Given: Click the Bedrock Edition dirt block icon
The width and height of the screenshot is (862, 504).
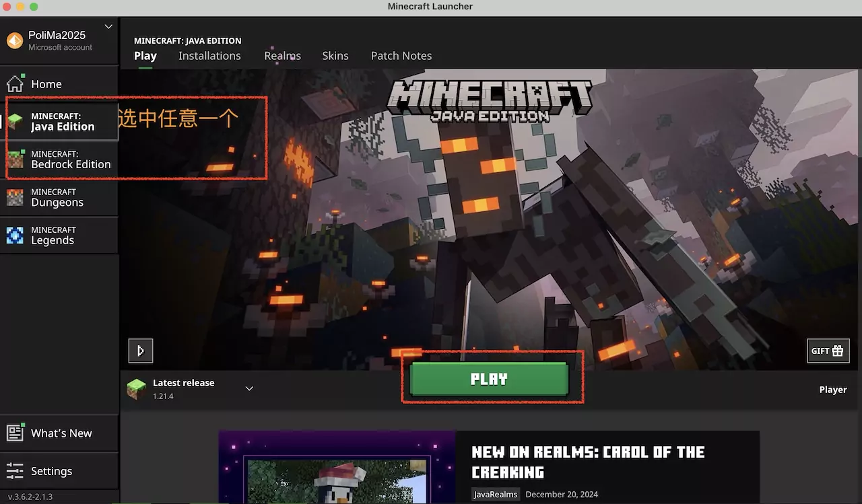Looking at the screenshot, I should coord(15,159).
